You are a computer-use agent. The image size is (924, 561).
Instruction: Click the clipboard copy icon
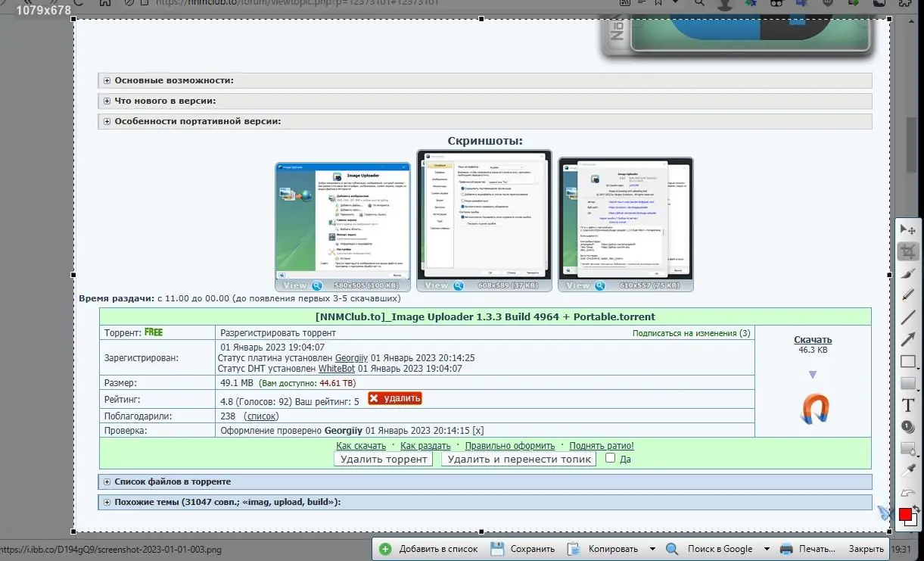(x=574, y=549)
